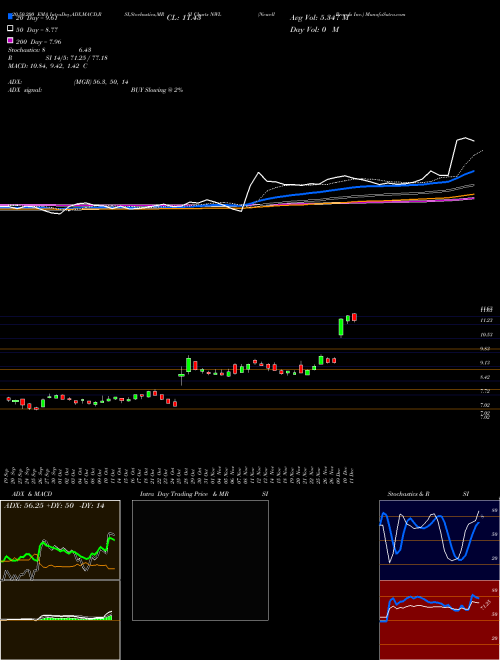The height and width of the screenshot is (660, 500).
Task: Click the large green gap-up candlestick near 10.53
Action: 341,327
